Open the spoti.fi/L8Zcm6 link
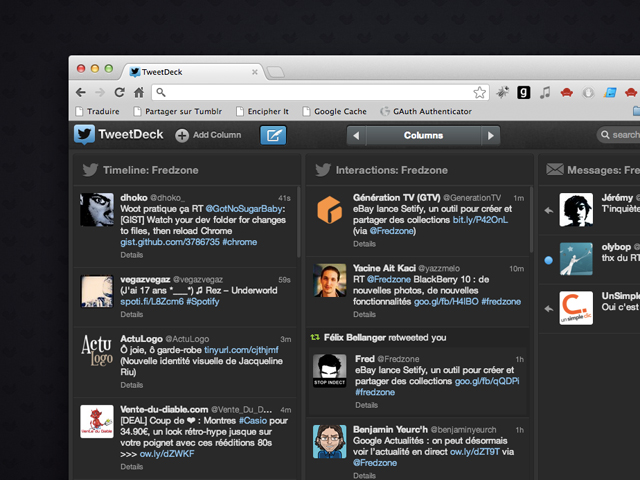This screenshot has width=640, height=480. tap(152, 302)
